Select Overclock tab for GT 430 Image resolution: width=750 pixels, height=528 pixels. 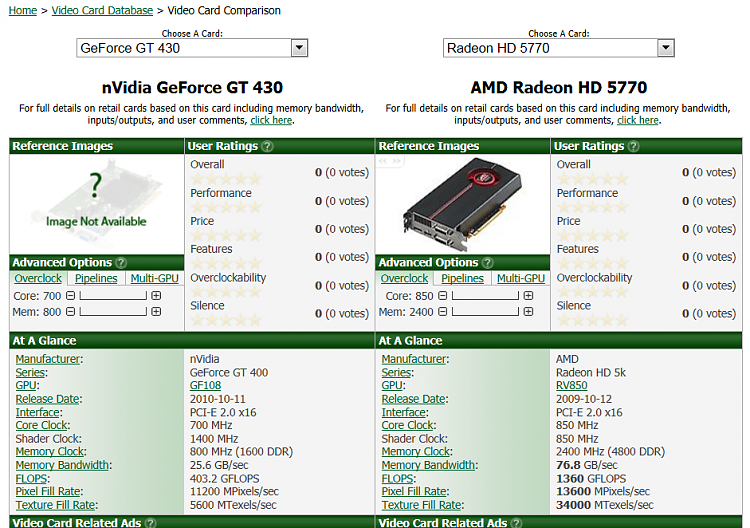(x=38, y=278)
